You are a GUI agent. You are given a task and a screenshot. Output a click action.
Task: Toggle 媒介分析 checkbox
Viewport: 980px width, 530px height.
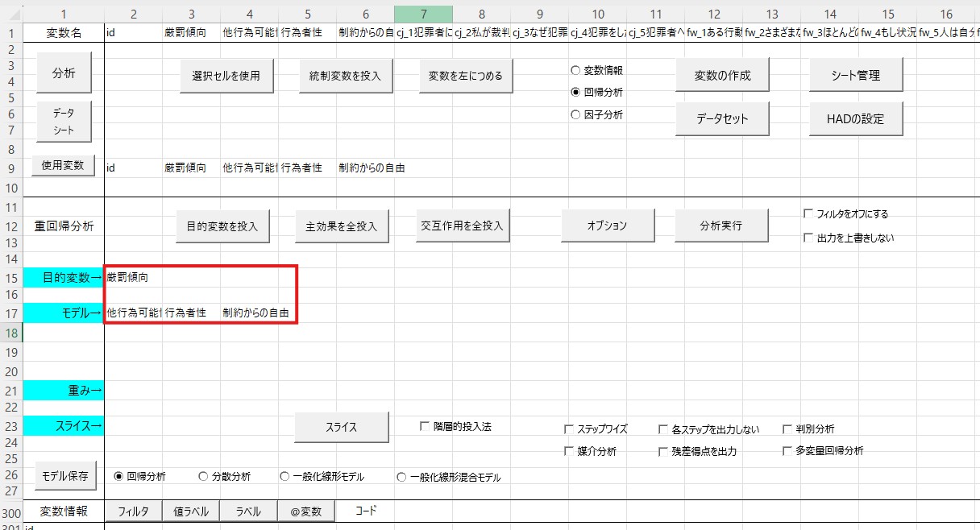coord(570,451)
